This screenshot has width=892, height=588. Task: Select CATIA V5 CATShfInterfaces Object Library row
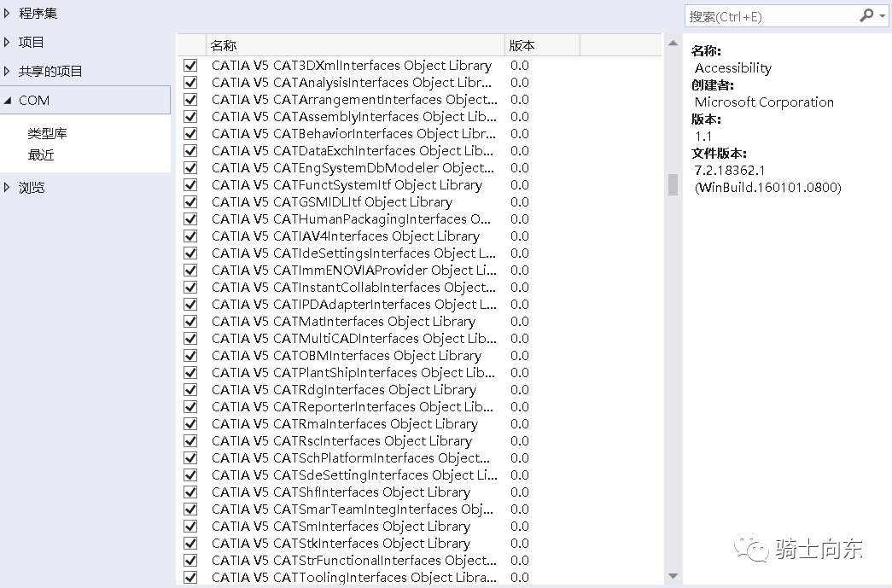(x=419, y=492)
